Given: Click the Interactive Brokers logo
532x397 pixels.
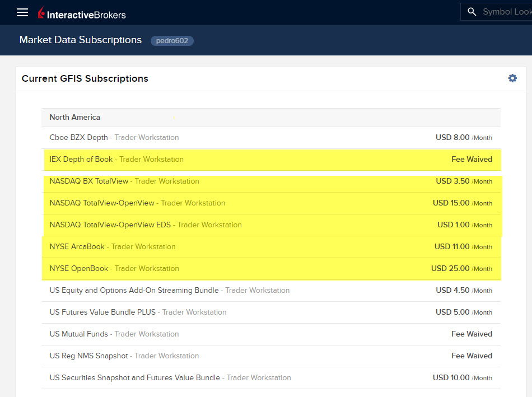Looking at the screenshot, I should 82,13.
